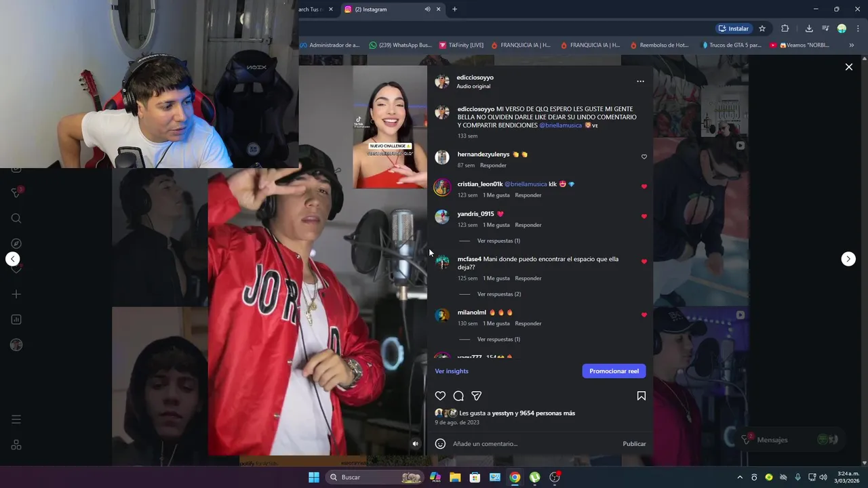Go to previous post with left arrow
The width and height of the screenshot is (868, 488).
[13, 259]
